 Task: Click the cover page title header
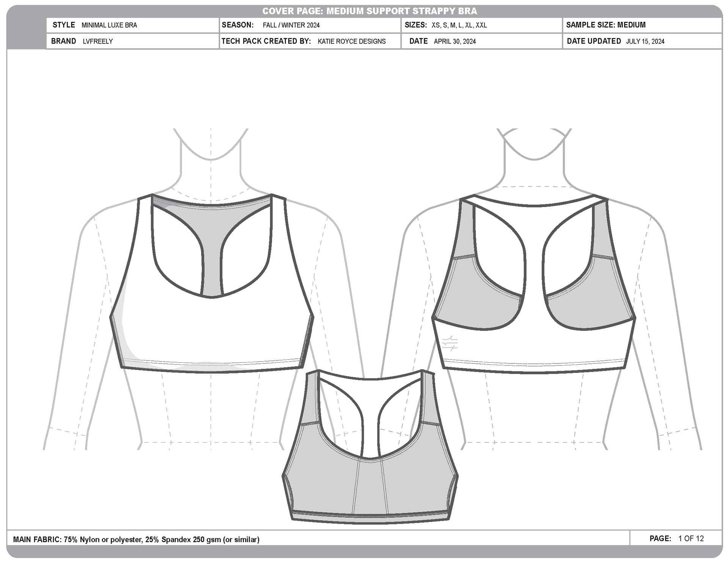point(369,11)
